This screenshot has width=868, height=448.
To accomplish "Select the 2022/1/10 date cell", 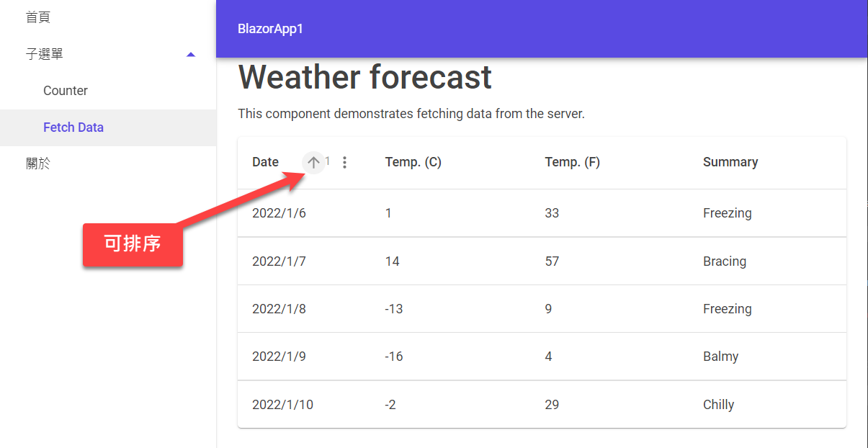I will (282, 405).
